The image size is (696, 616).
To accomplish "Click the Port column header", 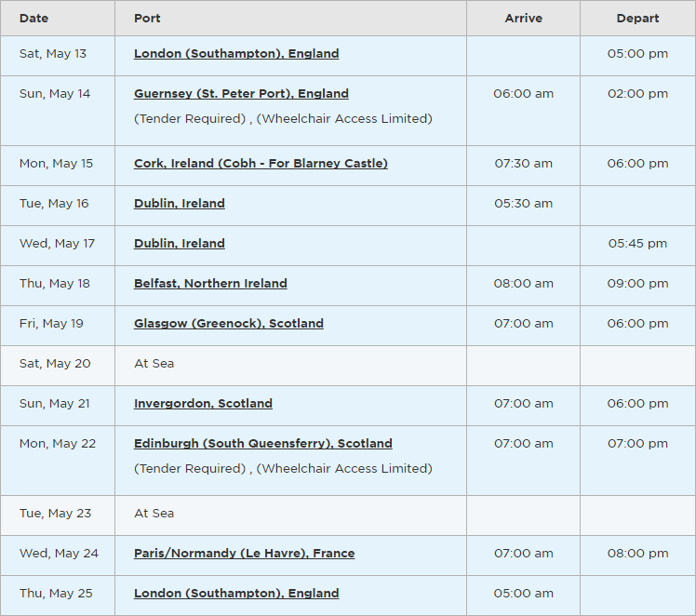I will pos(147,19).
